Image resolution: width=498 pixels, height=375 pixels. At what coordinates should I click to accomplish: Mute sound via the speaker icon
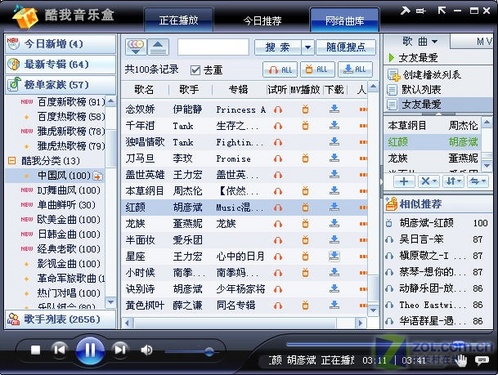(146, 350)
